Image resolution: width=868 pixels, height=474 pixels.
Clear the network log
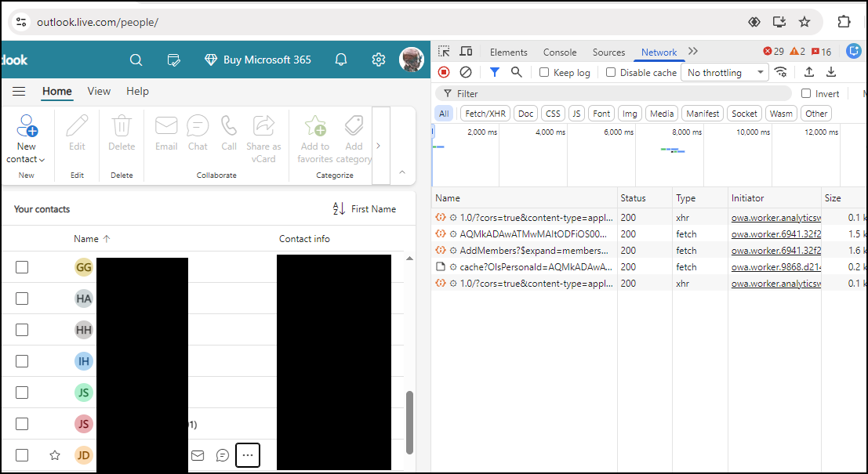point(466,72)
